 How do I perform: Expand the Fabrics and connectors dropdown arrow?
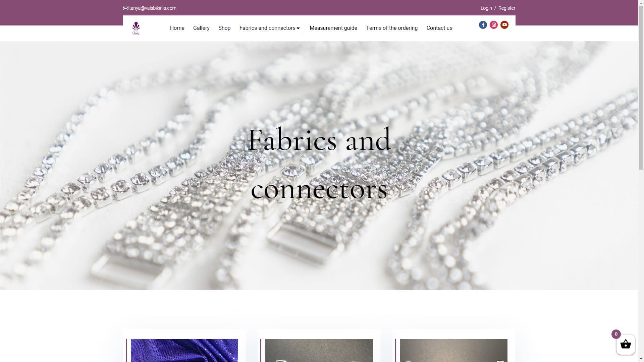pyautogui.click(x=298, y=28)
